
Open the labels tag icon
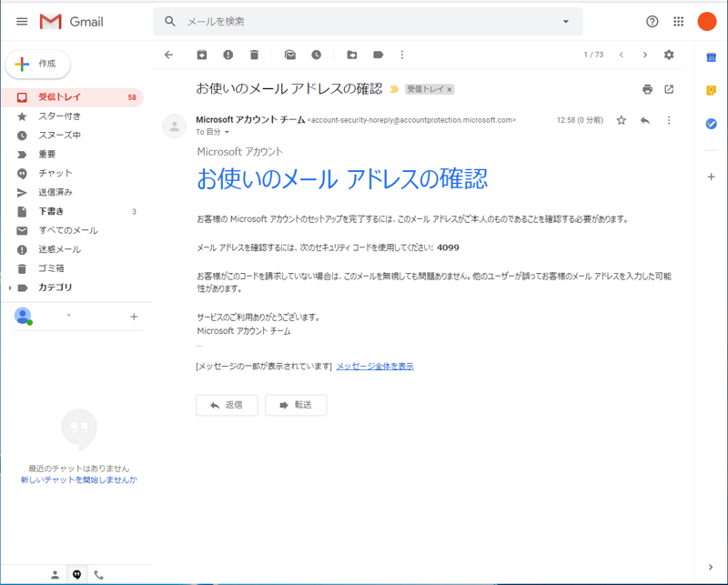tap(379, 55)
